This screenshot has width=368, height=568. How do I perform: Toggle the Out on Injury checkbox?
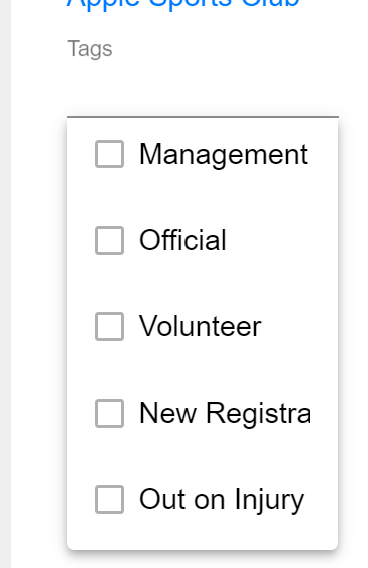click(x=109, y=500)
